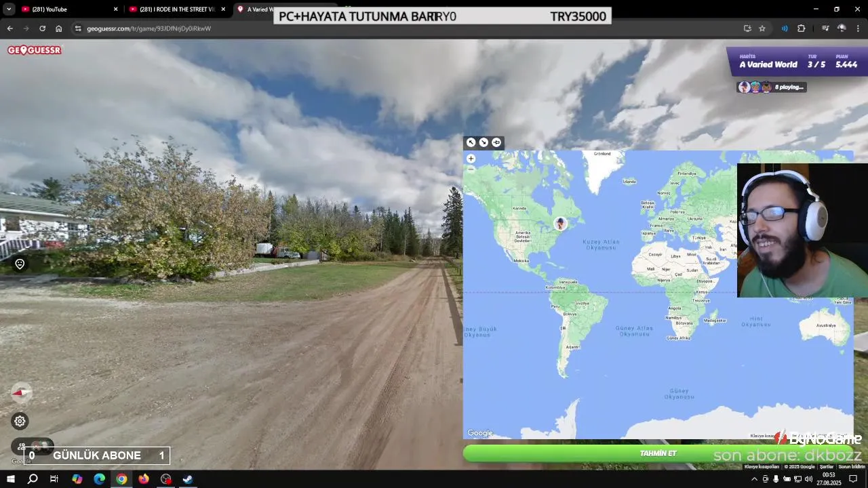Open 'Sorun bildirin' report link
The width and height of the screenshot is (868, 488).
tap(852, 466)
